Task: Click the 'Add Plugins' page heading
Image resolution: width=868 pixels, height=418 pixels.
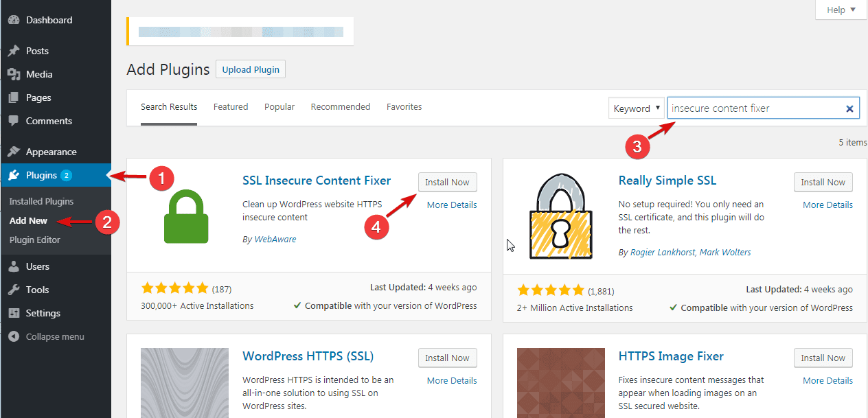Action: pyautogui.click(x=168, y=69)
